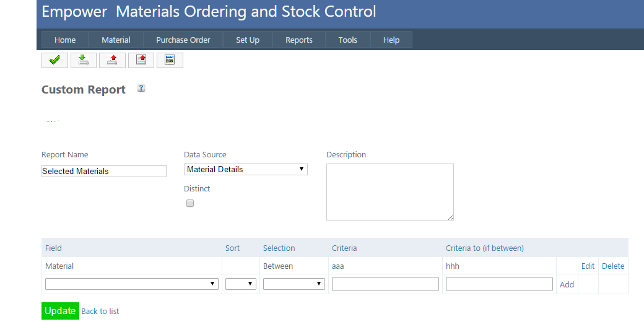Click the striped table toolbar icon
The height and width of the screenshot is (332, 644).
click(170, 60)
